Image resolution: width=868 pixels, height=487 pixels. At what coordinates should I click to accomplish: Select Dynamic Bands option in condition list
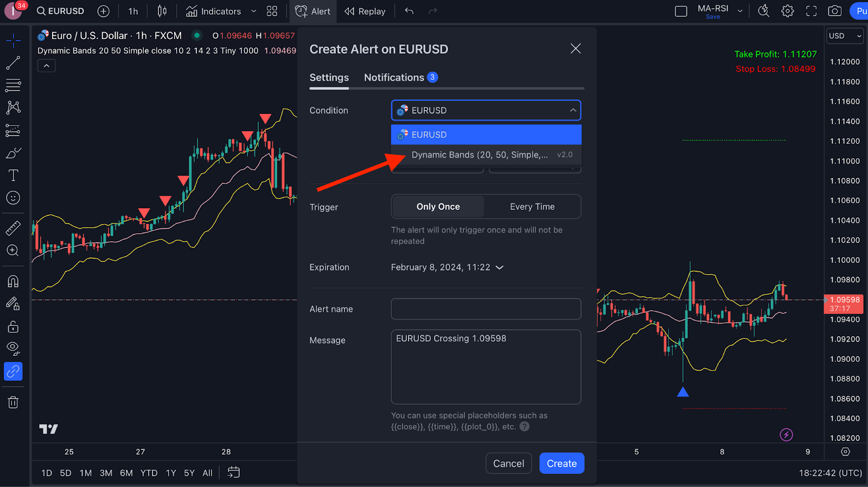pos(486,155)
